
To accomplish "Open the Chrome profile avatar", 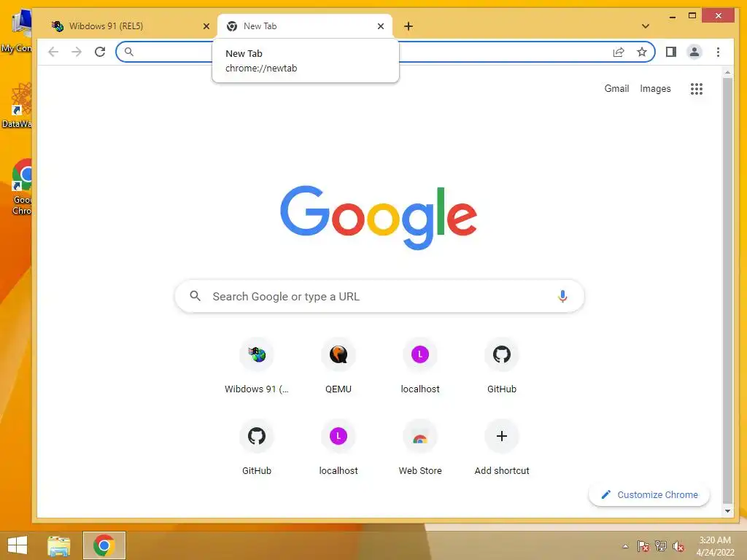I will (694, 52).
